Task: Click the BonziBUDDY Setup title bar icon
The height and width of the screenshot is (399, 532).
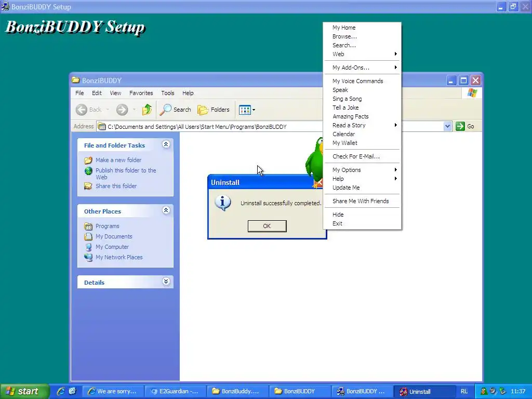Action: [5, 6]
